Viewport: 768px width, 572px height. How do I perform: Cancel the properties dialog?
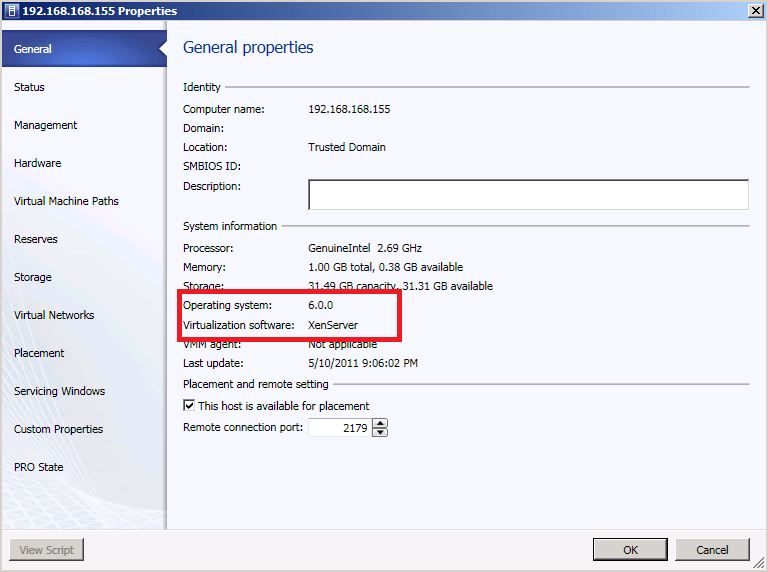coord(712,549)
